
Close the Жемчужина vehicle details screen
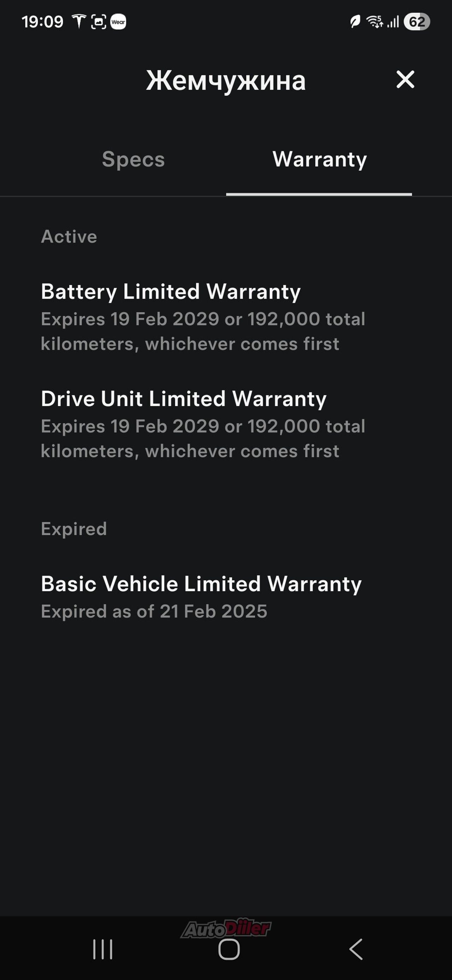coord(405,80)
